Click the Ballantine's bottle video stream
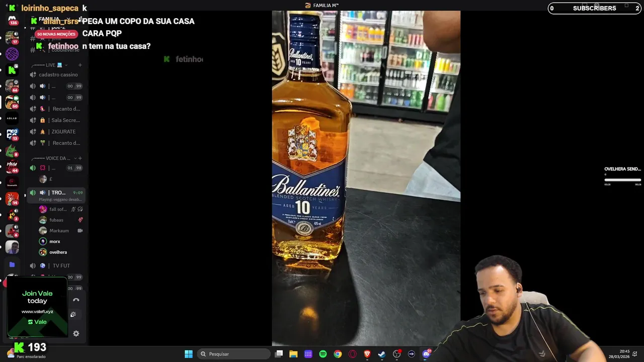 tap(366, 178)
